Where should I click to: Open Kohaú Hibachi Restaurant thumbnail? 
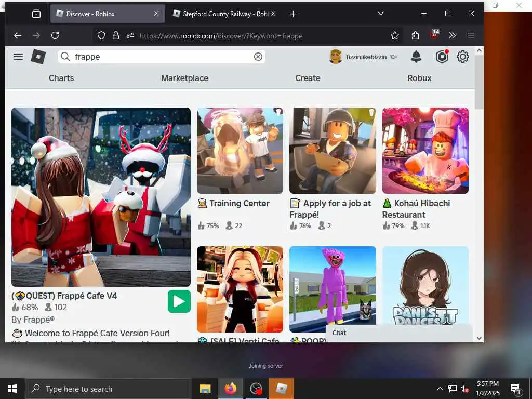click(425, 151)
